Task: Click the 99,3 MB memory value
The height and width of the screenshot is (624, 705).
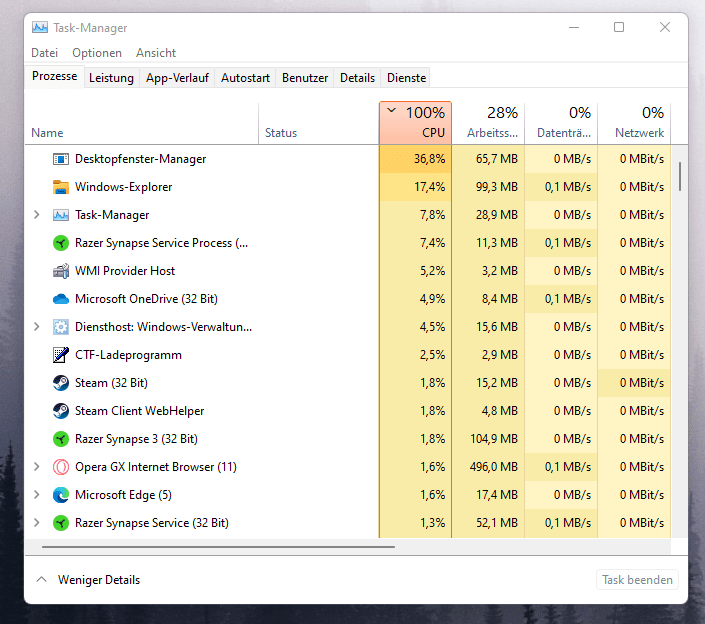Action: click(x=497, y=187)
